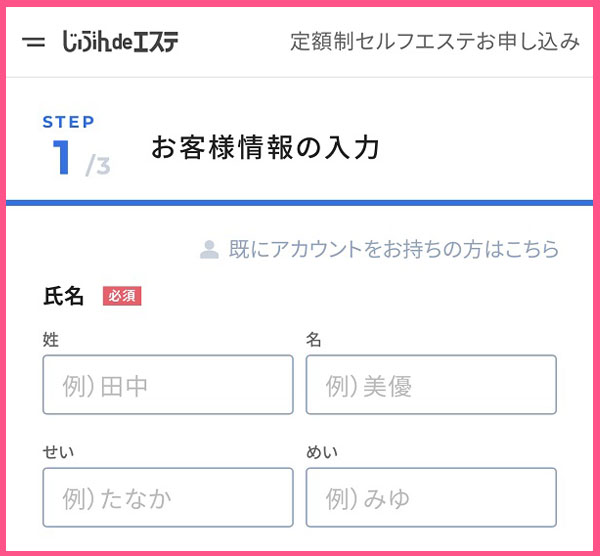
Task: Click the じぶんdeエステ logo
Action: [x=120, y=41]
